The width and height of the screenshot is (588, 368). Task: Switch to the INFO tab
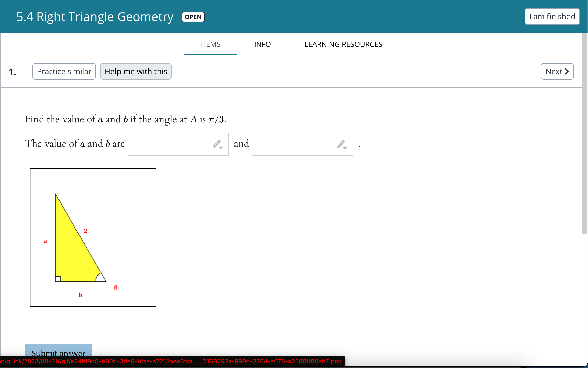coord(263,44)
